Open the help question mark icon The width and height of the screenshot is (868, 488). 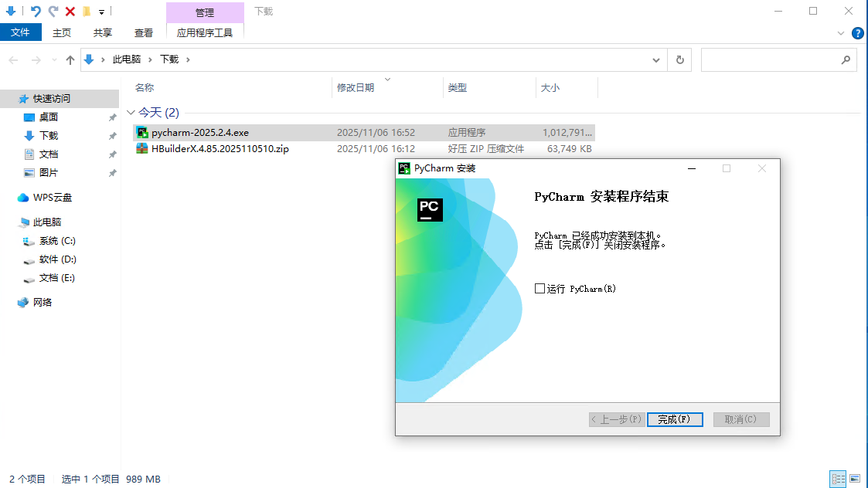click(x=857, y=33)
